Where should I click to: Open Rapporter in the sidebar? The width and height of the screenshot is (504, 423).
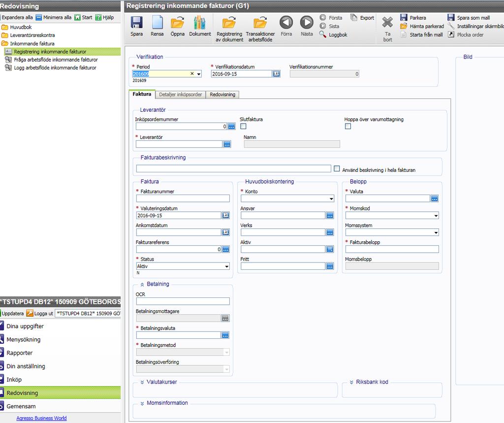19,353
